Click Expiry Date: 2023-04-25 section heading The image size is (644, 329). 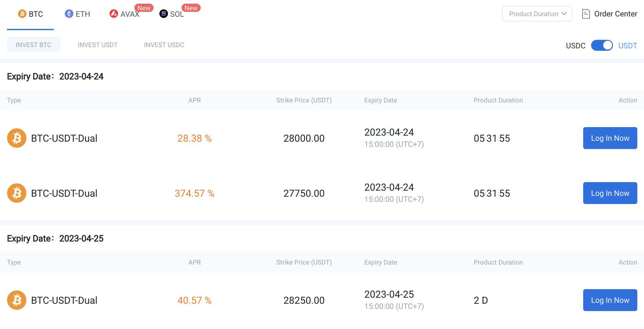(55, 238)
